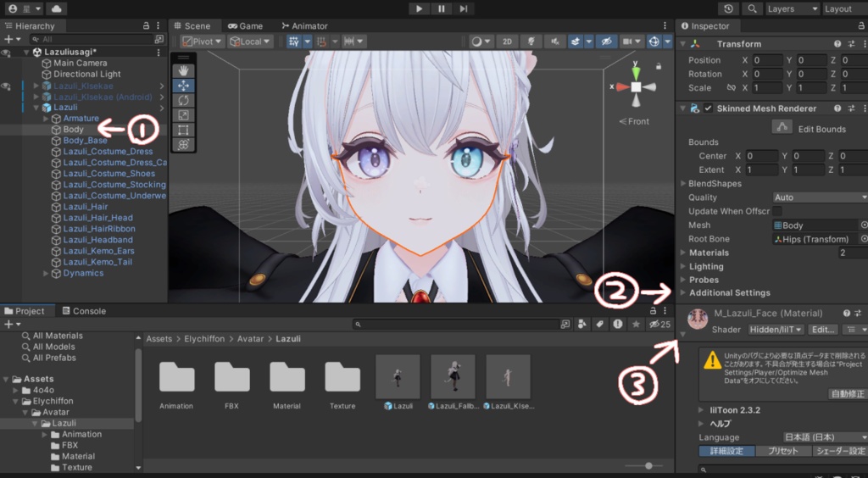The image size is (868, 478).
Task: Switch to the Animator tab
Action: (x=304, y=26)
